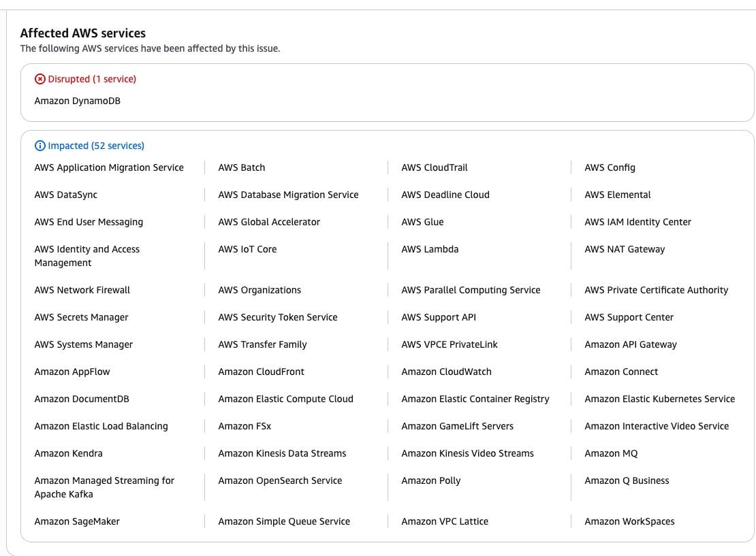756x556 pixels.
Task: Click the Amazon SageMaker service
Action: tap(77, 522)
